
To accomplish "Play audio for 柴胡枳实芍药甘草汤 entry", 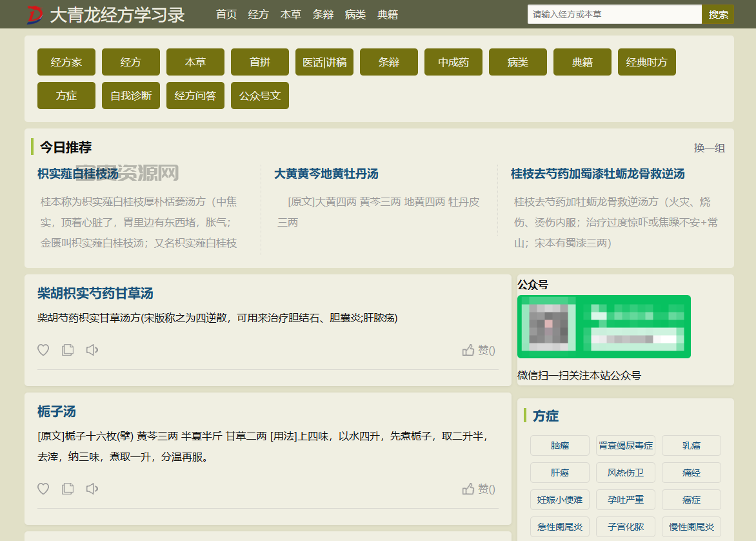I will click(x=92, y=350).
